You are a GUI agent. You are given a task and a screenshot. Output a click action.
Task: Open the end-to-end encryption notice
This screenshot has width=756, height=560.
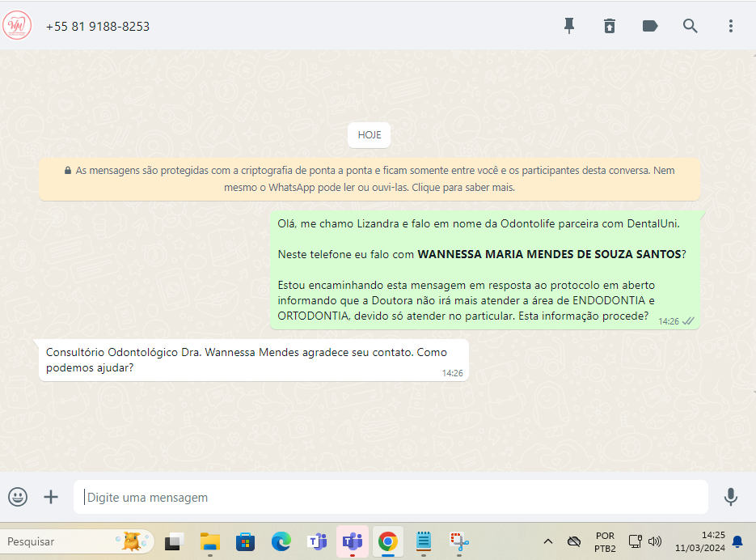pos(370,179)
